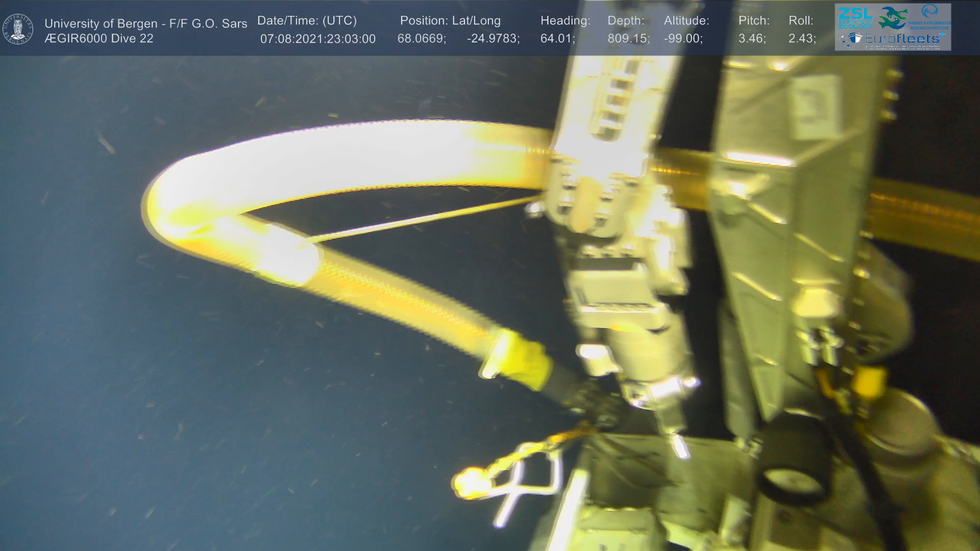
Task: Click the University of Bergen - F/F G.O. Sars title
Action: pos(145,23)
